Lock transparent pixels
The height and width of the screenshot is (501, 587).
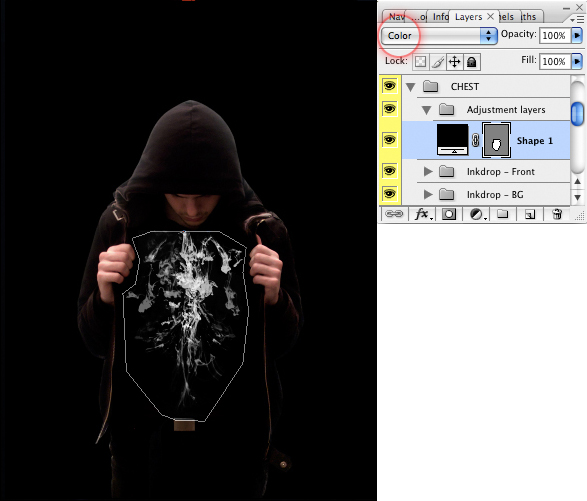tap(420, 62)
